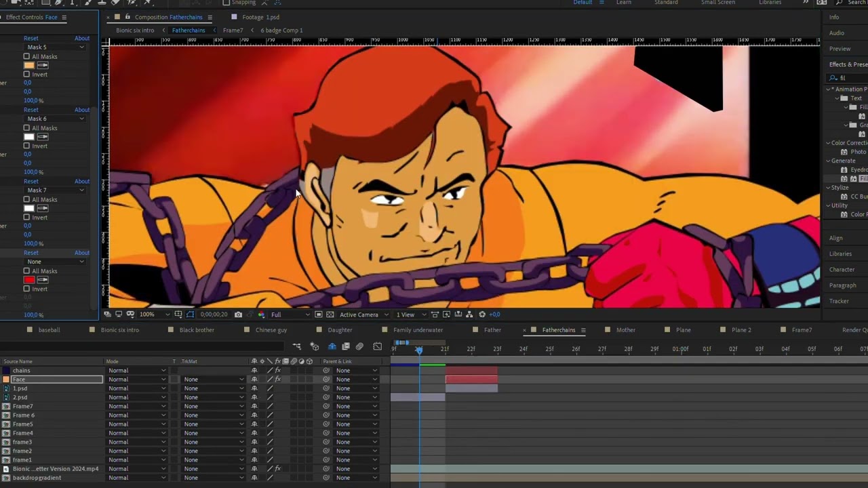Viewport: 868px width, 488px height.
Task: Toggle the draft 3D icon in the timeline
Action: pos(315,346)
